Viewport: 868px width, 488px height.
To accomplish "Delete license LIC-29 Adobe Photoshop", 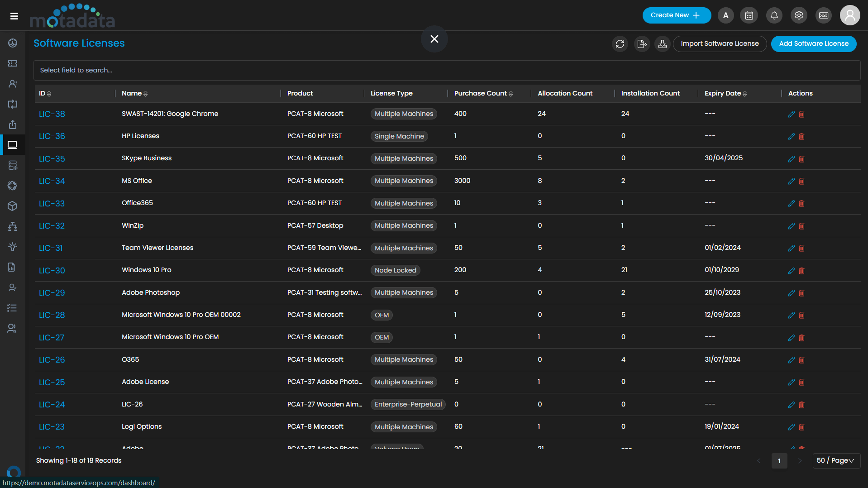I will [x=801, y=293].
